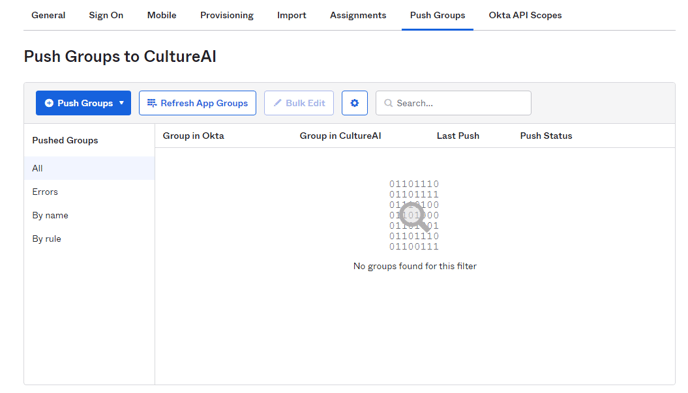Select the Push Groups tab
Image resolution: width=688 pixels, height=393 pixels.
click(x=437, y=15)
